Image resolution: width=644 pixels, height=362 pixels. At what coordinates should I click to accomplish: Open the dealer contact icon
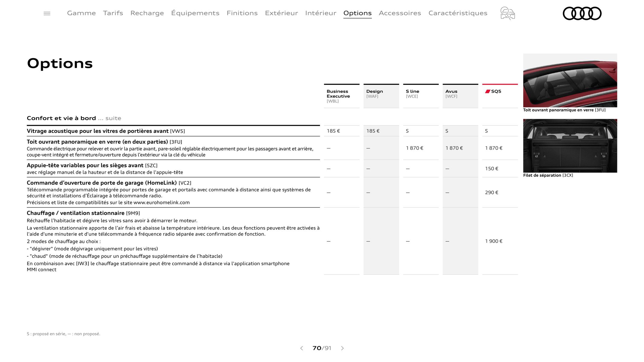(x=508, y=13)
